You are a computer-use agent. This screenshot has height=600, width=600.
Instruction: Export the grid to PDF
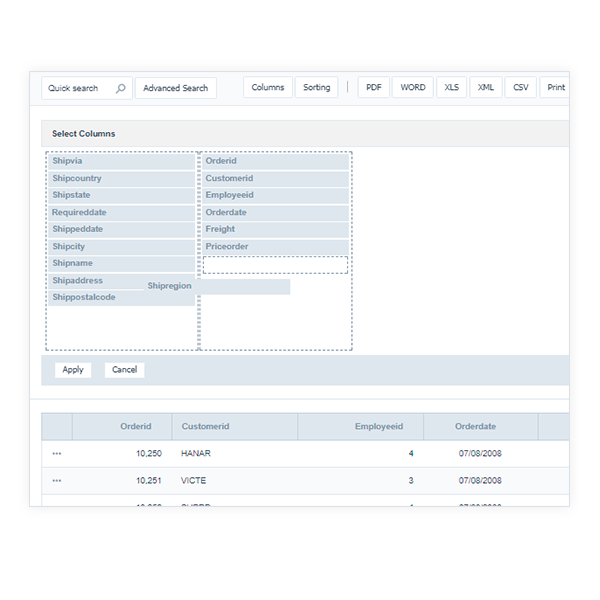(x=373, y=88)
